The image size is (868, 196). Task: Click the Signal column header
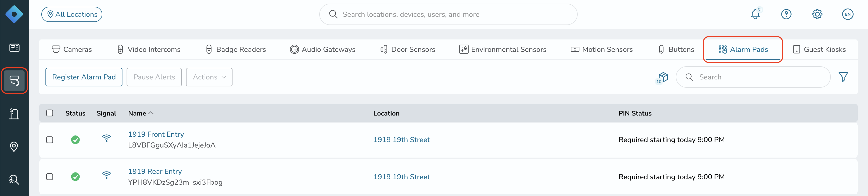(106, 113)
